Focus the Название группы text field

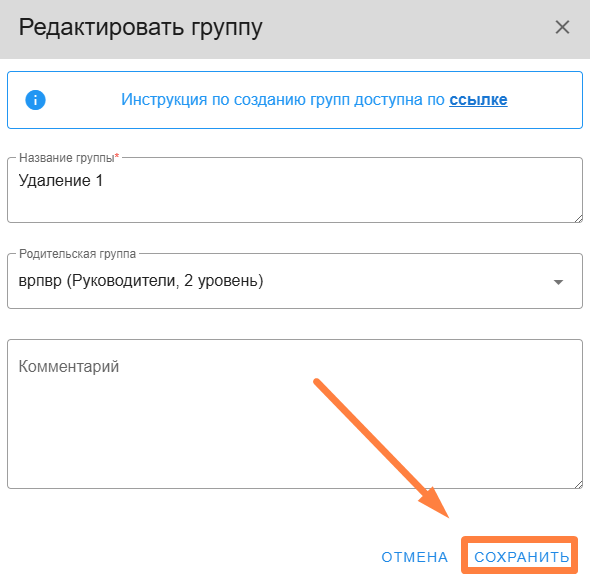(x=295, y=190)
